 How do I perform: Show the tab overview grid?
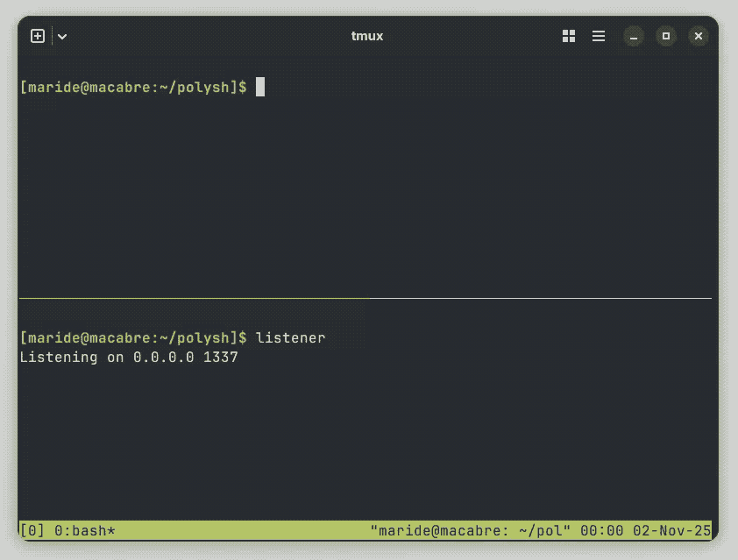[x=568, y=36]
